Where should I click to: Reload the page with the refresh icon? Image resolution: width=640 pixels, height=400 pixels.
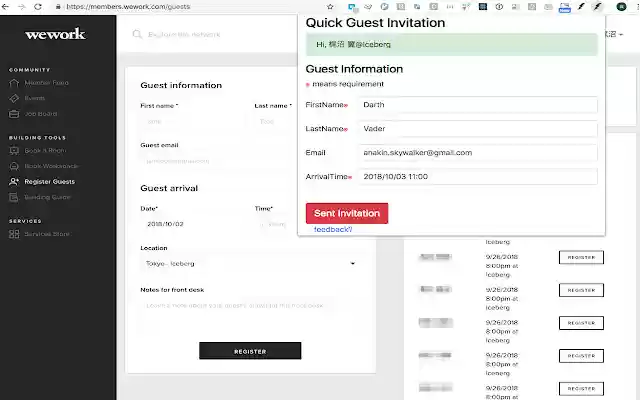[38, 7]
